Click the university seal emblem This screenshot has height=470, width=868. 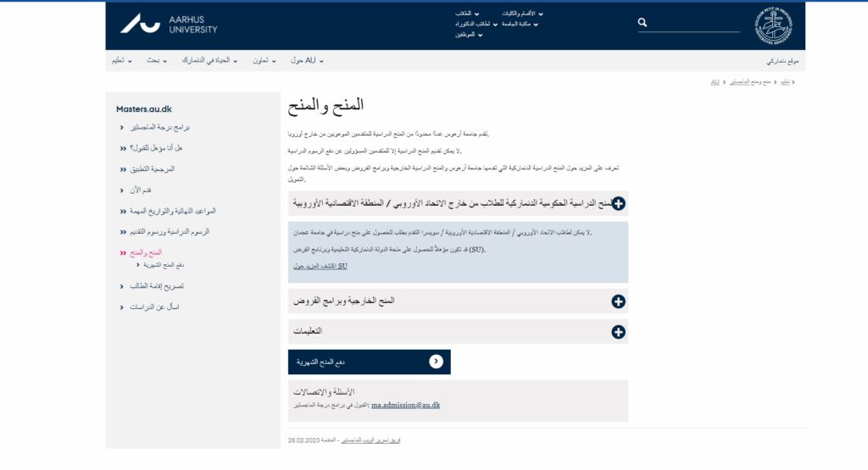(772, 25)
